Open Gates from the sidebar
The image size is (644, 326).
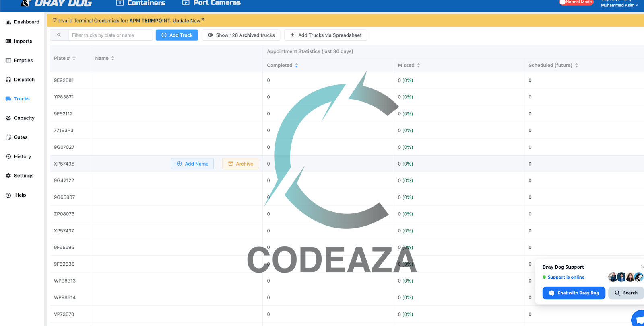click(x=17, y=137)
